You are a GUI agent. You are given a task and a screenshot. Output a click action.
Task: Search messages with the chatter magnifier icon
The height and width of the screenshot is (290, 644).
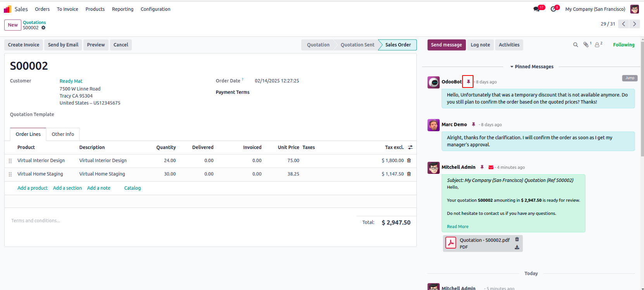pos(575,45)
